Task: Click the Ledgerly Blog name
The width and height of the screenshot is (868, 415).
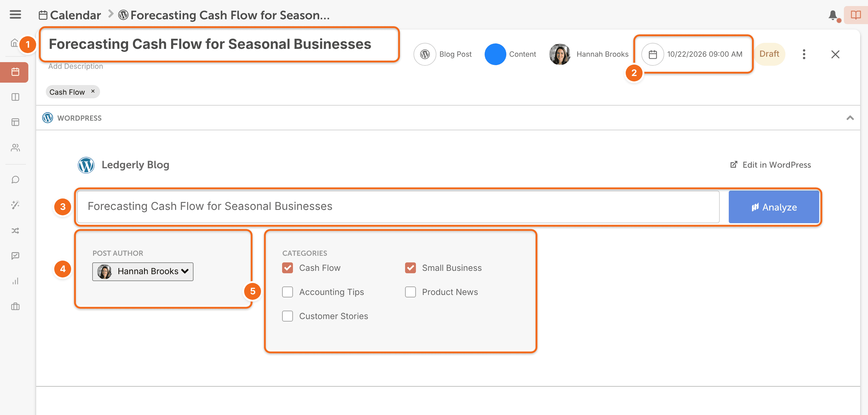Action: (135, 165)
